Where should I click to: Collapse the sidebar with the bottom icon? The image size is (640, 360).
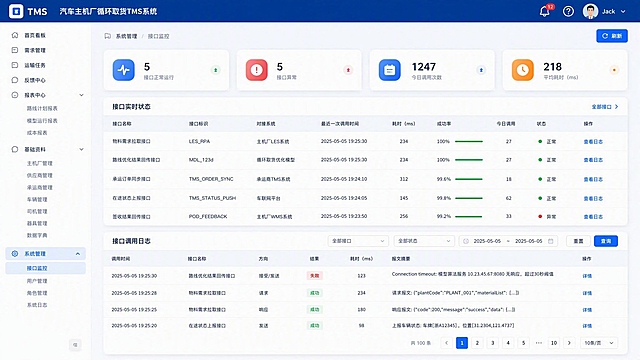75,345
